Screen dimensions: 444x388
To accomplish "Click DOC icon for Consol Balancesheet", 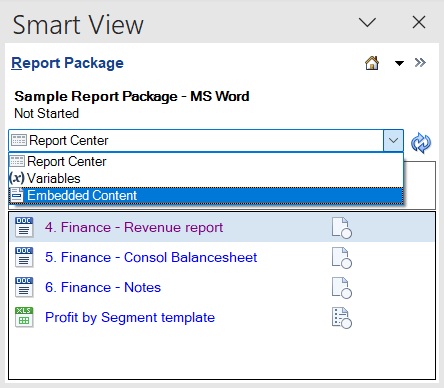I will point(24,257).
